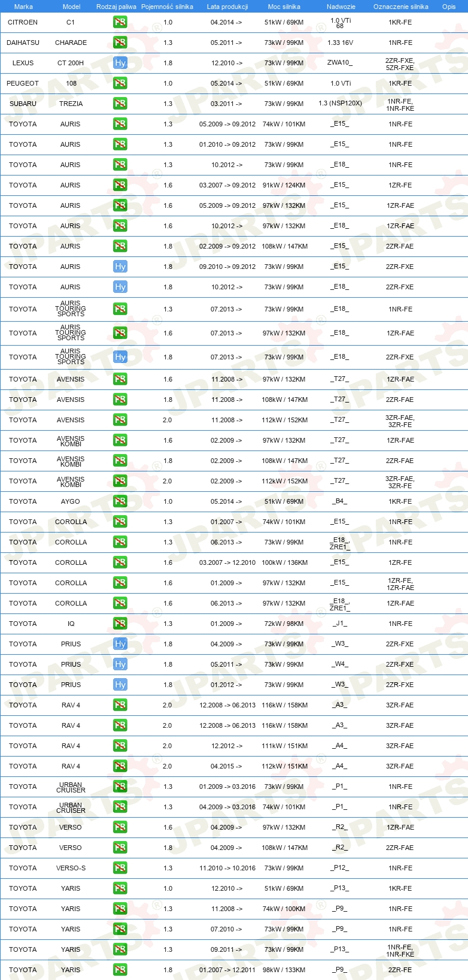Image resolution: width=468 pixels, height=980 pixels.
Task: Select the PEUGEOT brand cell
Action: pos(23,83)
